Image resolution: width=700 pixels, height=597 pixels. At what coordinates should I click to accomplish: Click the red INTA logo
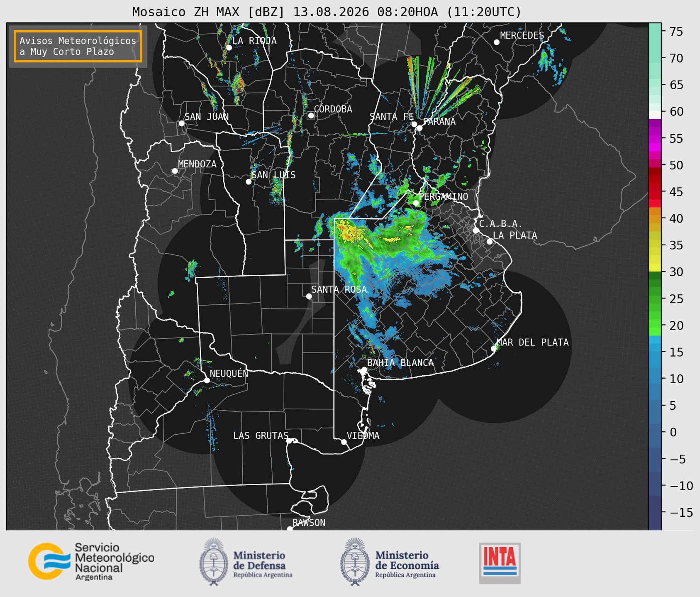(x=500, y=563)
